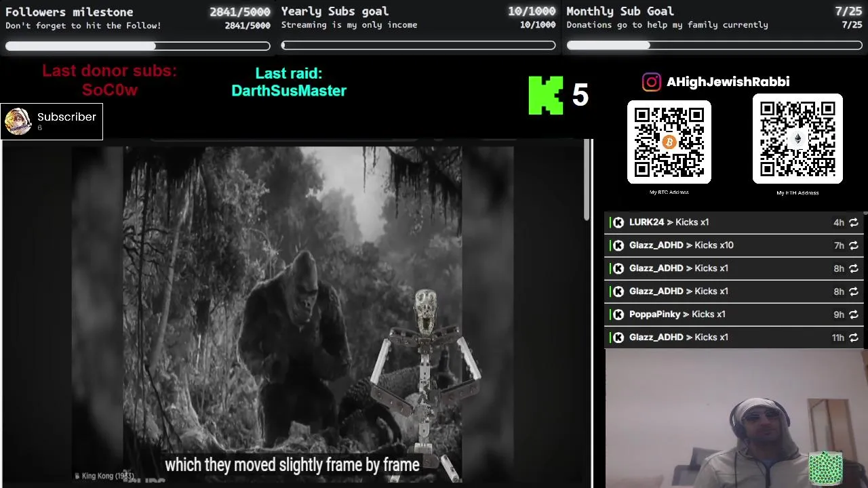Click the Followers milestone title
This screenshot has height=488, width=868.
tap(69, 12)
